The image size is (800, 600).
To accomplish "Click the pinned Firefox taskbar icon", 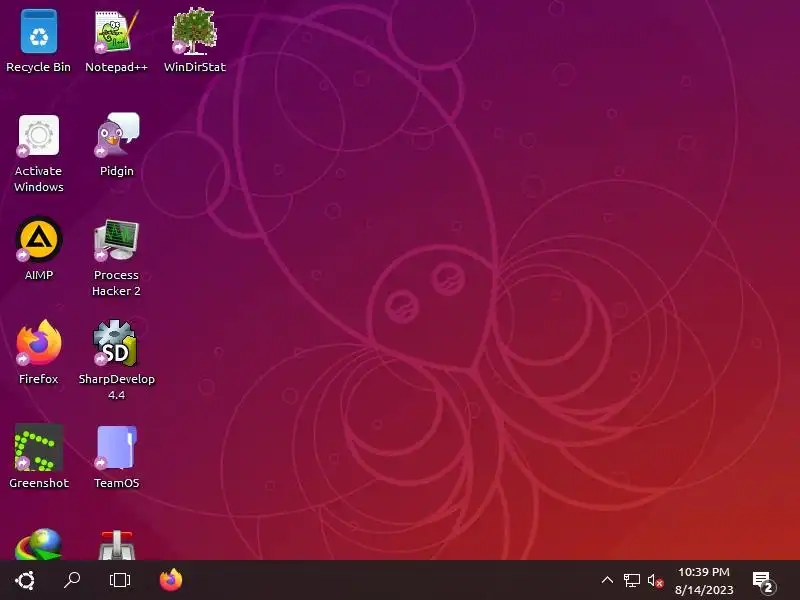I will click(x=170, y=580).
